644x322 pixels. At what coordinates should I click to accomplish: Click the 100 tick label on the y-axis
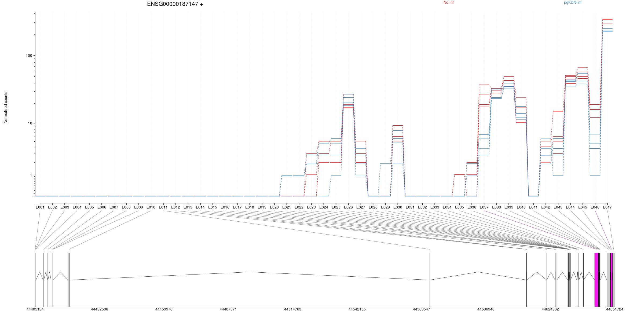29,56
